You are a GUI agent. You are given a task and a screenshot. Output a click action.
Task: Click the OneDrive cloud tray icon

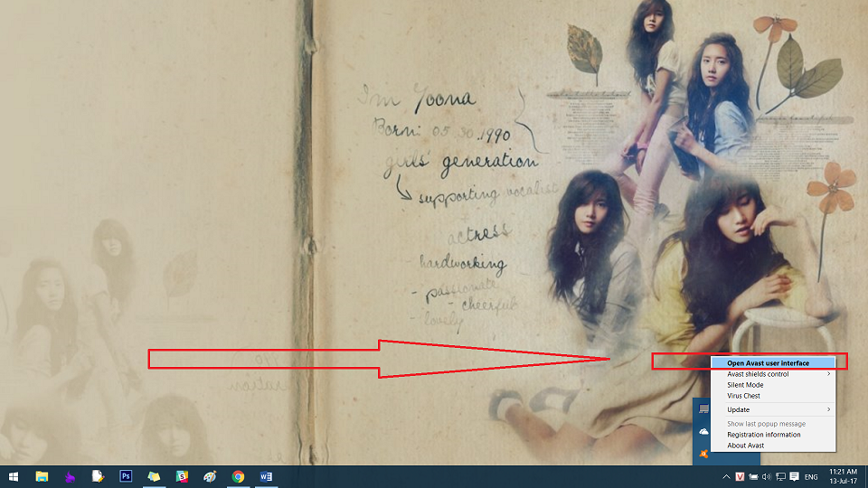703,432
